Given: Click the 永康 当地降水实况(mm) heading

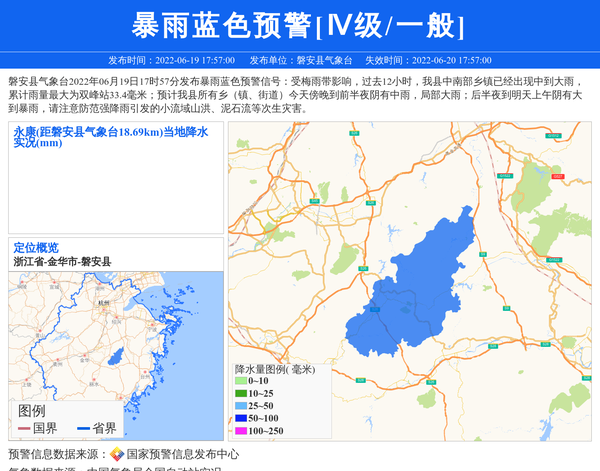Looking at the screenshot, I should 111,137.
